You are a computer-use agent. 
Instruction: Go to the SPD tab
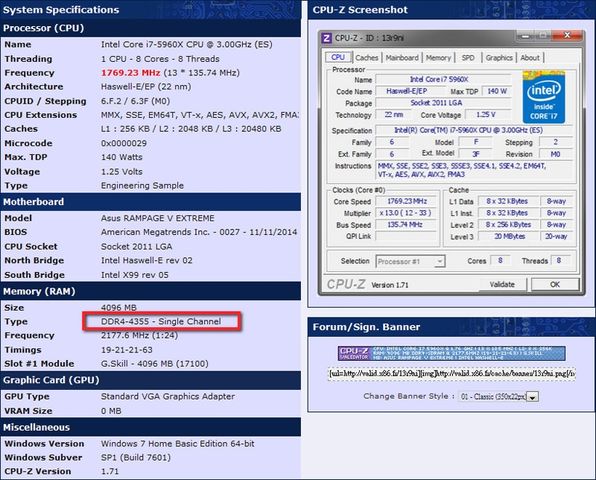point(468,58)
